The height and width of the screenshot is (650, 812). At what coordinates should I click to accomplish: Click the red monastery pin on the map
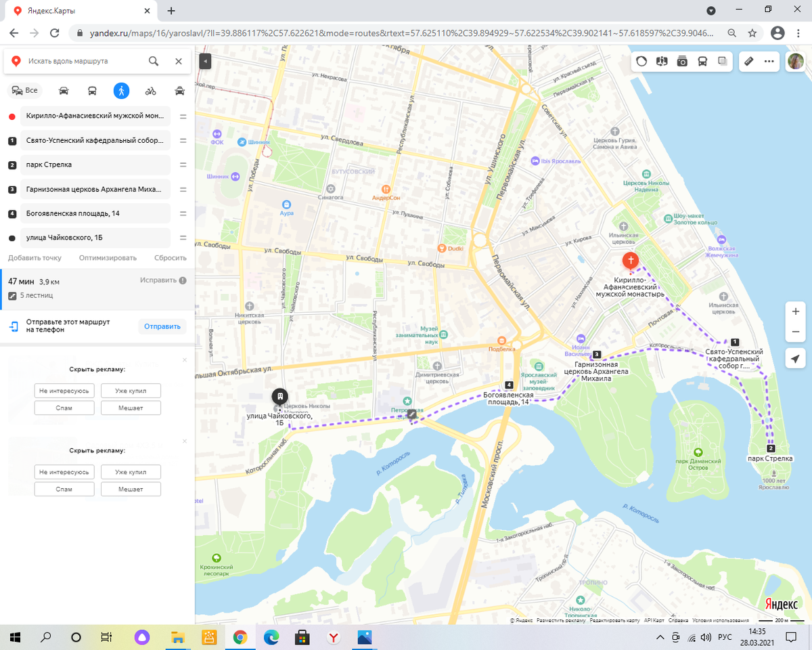(631, 261)
